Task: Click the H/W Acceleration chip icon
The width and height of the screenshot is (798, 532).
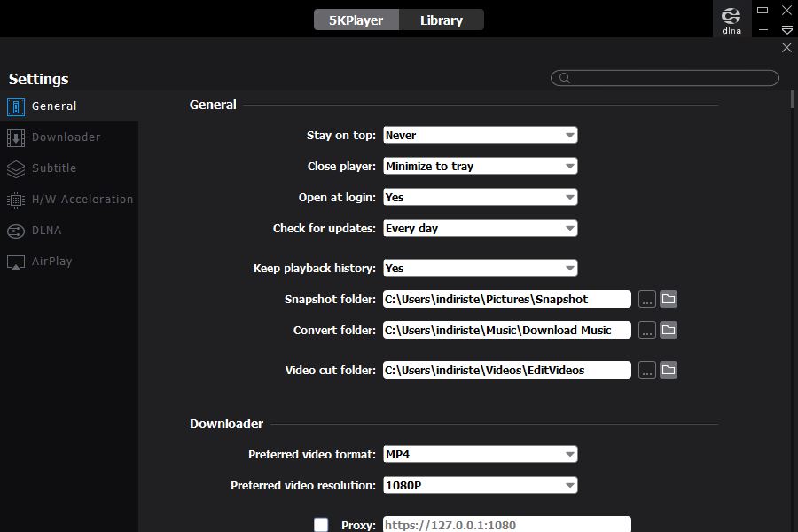Action: (x=16, y=200)
